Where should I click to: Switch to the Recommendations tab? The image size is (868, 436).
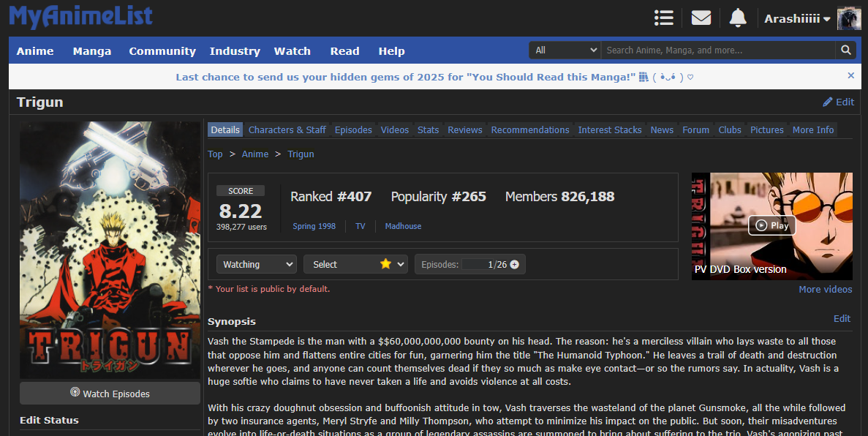530,129
